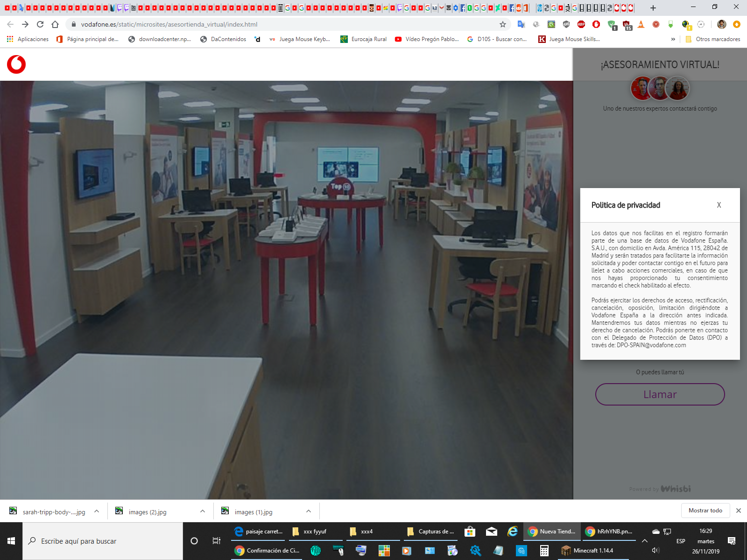Image resolution: width=747 pixels, height=560 pixels.
Task: Click Windows search box
Action: [103, 541]
